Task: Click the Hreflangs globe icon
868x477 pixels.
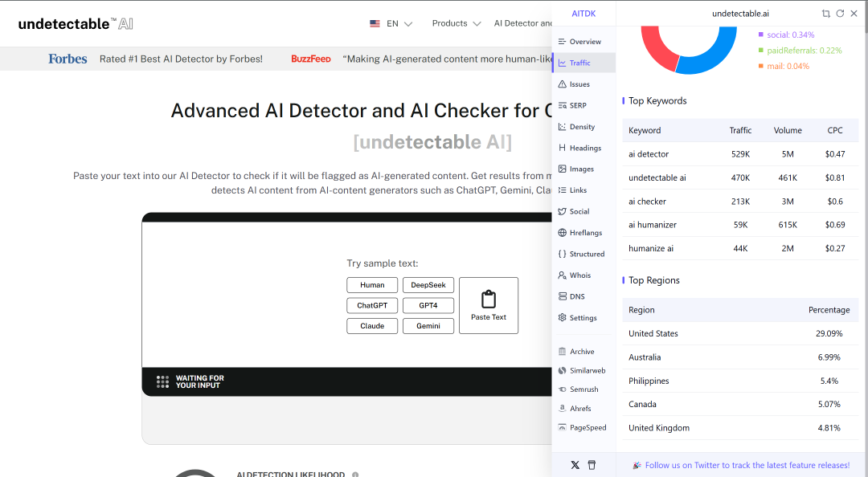Action: (x=563, y=233)
